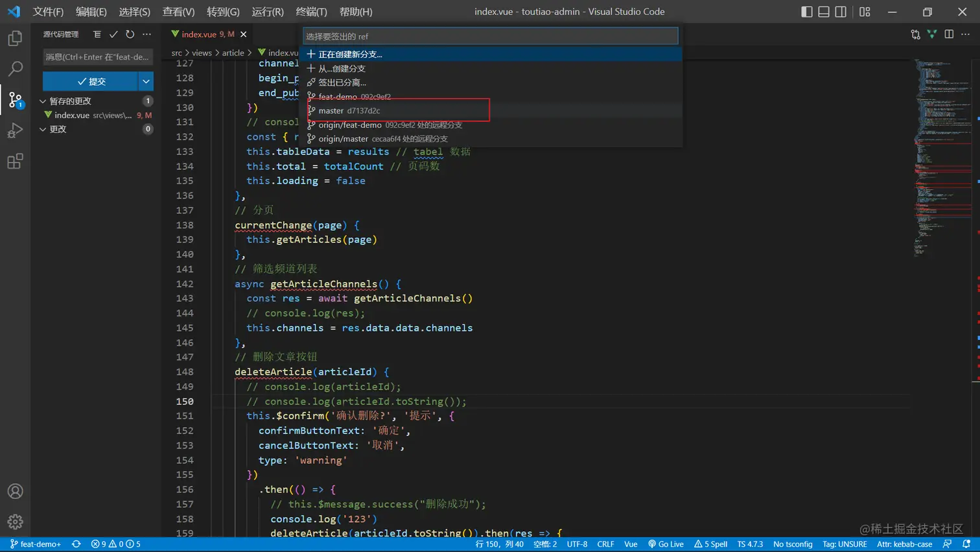Open the 查看(V) menu
This screenshot has height=552, width=980.
pyautogui.click(x=178, y=12)
